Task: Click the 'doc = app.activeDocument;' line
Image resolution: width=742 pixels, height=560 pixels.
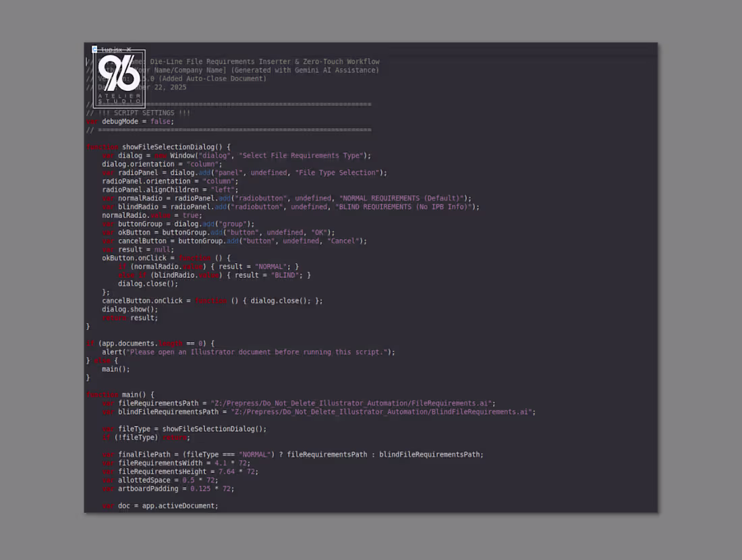Action: pos(160,506)
